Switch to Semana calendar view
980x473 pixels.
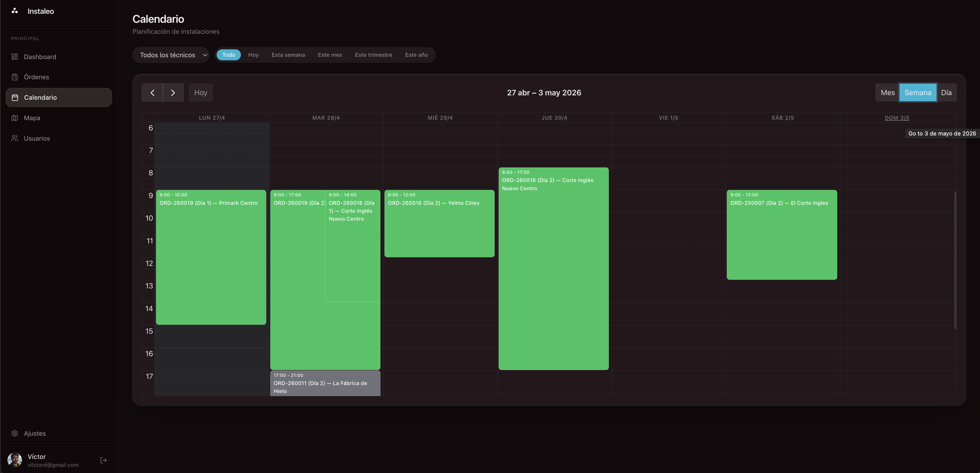(x=918, y=93)
